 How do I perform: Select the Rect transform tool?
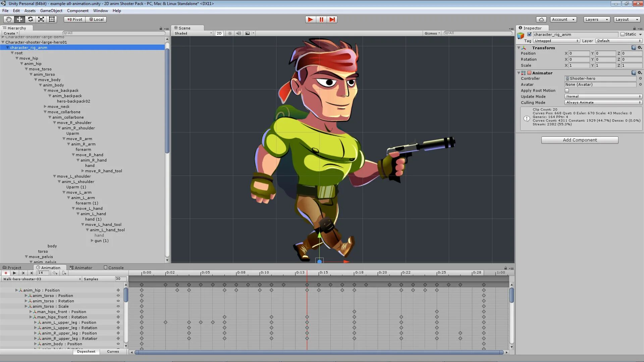[52, 19]
